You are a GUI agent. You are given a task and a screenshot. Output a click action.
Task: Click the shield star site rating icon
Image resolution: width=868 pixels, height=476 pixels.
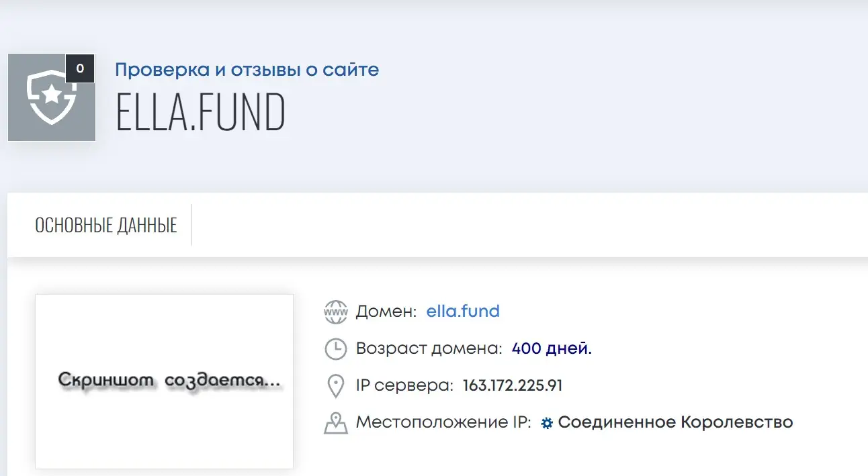pos(52,97)
